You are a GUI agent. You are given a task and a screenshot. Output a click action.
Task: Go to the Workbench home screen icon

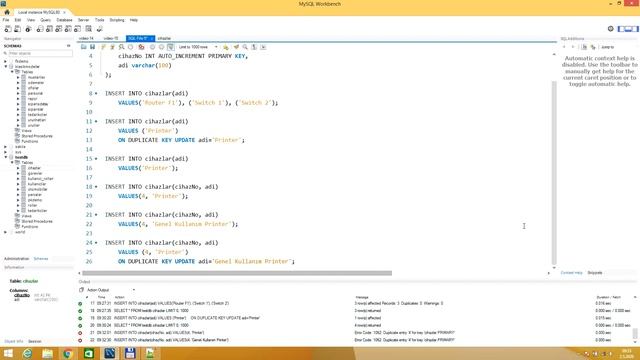coord(7,12)
